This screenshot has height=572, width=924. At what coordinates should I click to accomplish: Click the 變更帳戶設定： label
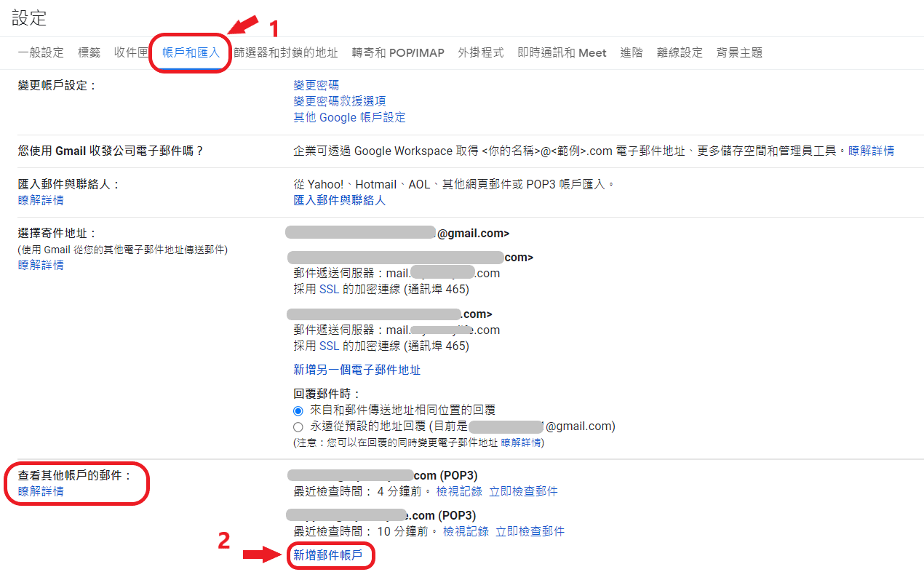click(57, 85)
